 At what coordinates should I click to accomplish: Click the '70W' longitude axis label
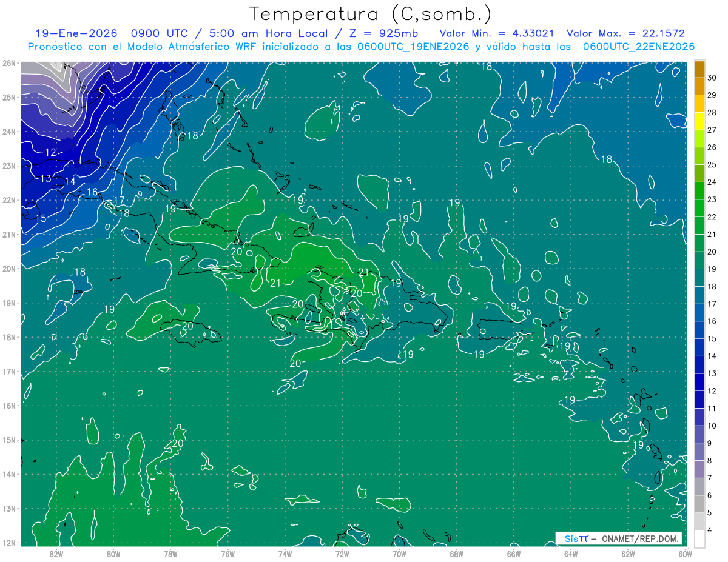click(x=399, y=554)
